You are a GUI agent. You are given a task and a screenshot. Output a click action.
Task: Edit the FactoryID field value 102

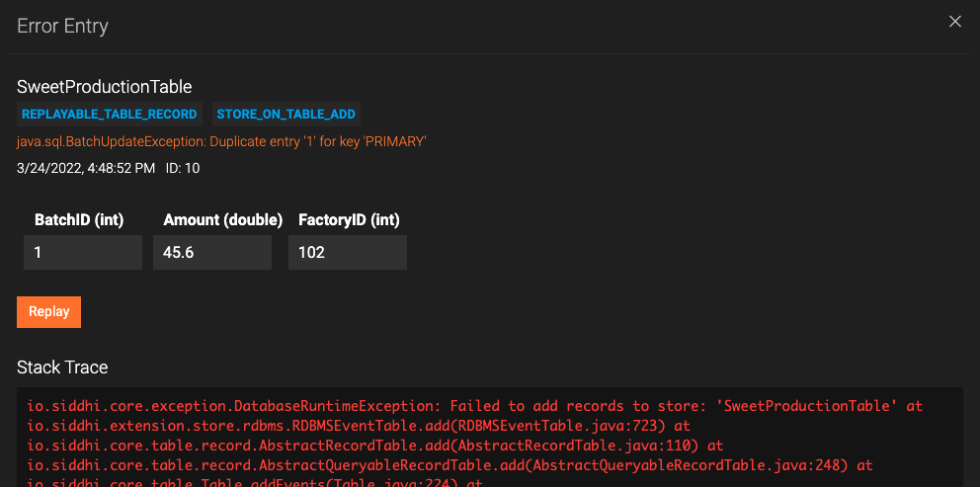point(348,253)
